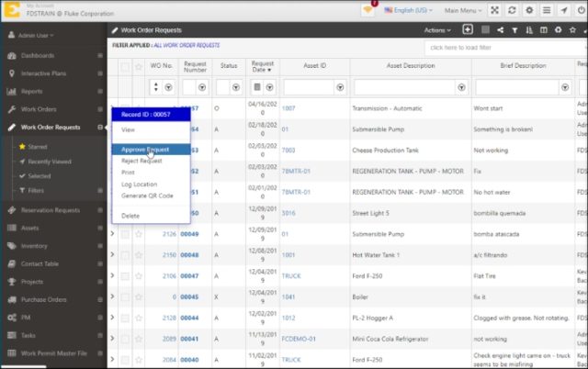Select the checkbox for request 00045 row
The height and width of the screenshot is (369, 588).
click(x=125, y=296)
